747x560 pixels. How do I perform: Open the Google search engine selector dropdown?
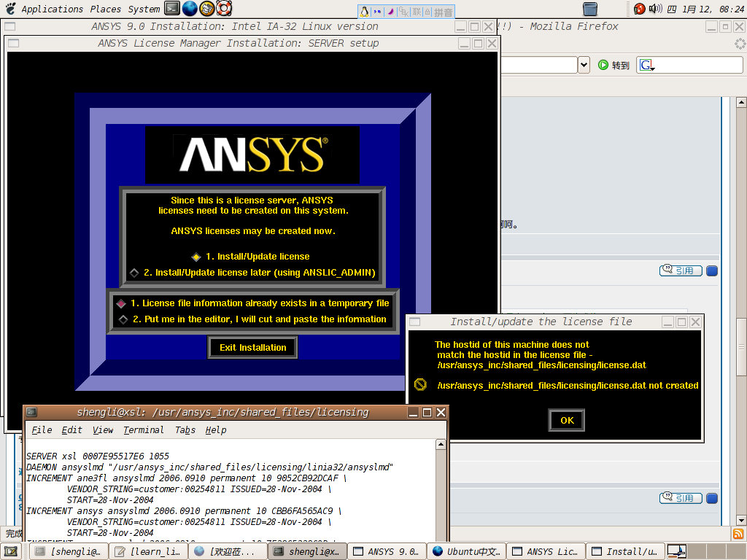(647, 65)
